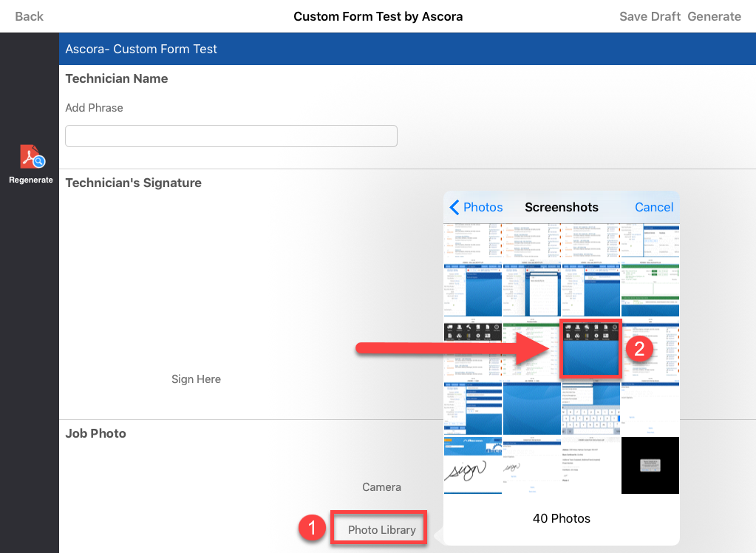Select the green-header thumbnail in second row
Screen dimensions: 756x553
650,291
